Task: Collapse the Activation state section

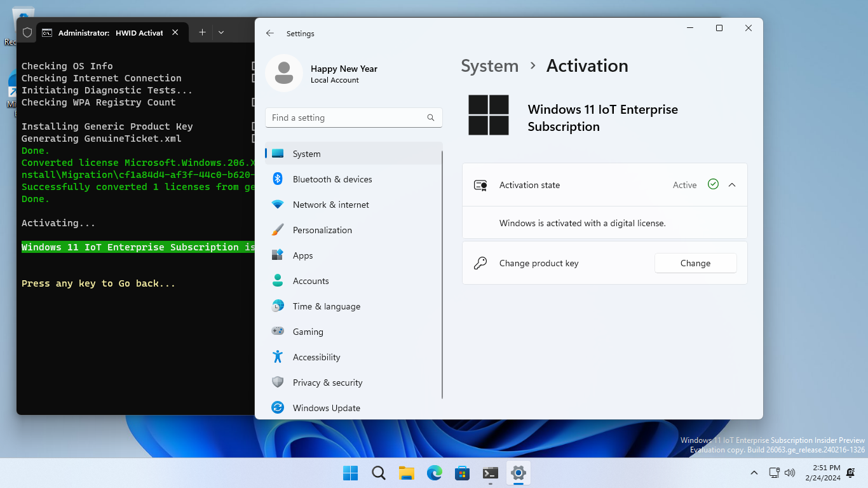Action: (732, 185)
